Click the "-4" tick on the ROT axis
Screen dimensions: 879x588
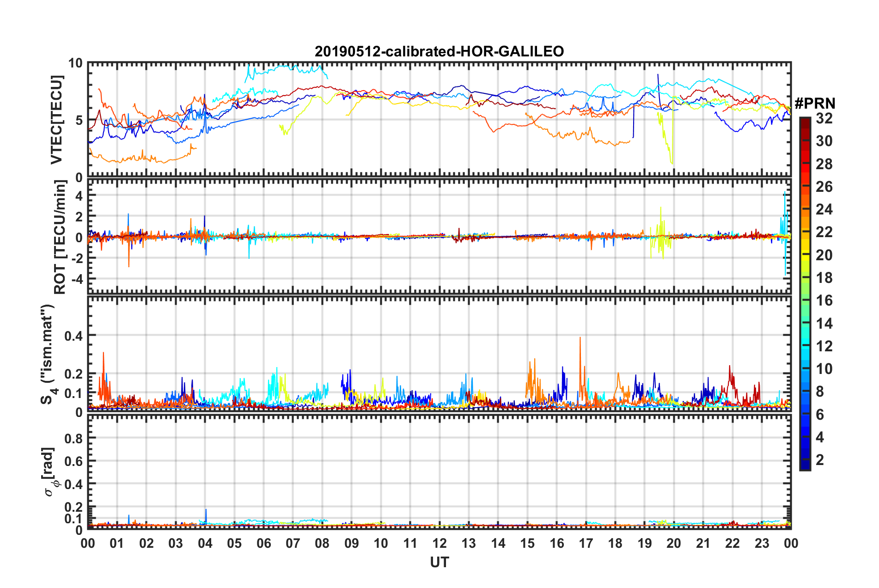(76, 279)
